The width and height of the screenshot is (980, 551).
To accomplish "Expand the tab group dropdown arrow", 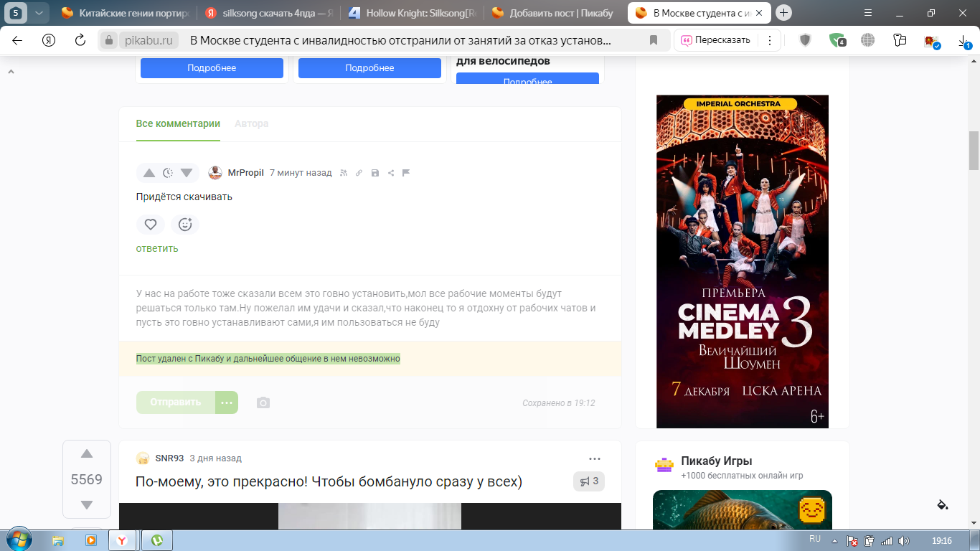I will 39,13.
